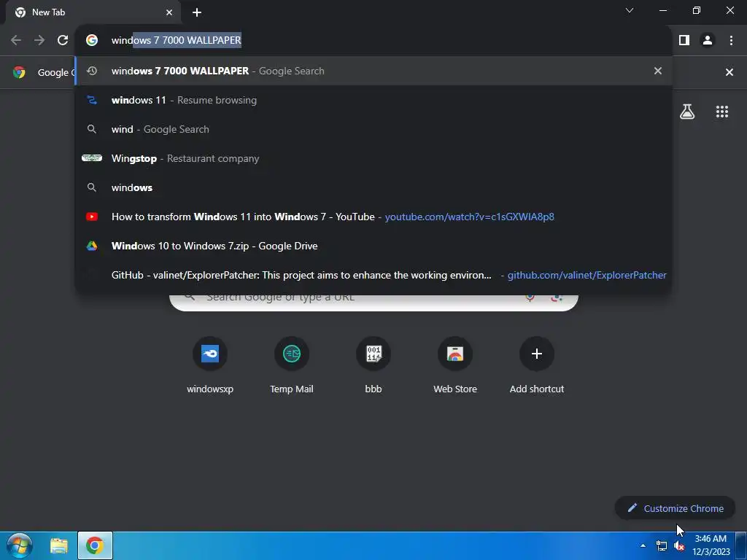Show hidden tray icons arrow
This screenshot has width=747, height=560.
(643, 545)
